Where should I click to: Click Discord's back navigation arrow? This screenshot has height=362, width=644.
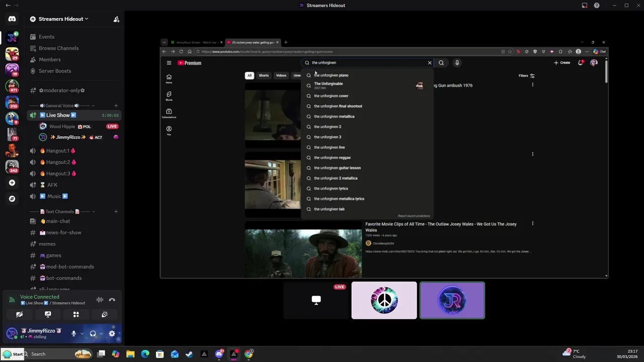[8, 6]
